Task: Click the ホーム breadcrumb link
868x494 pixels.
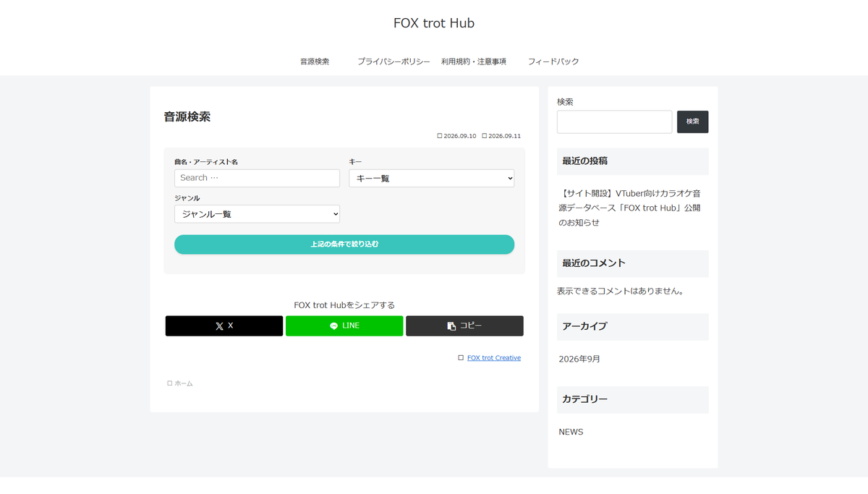Action: (184, 383)
